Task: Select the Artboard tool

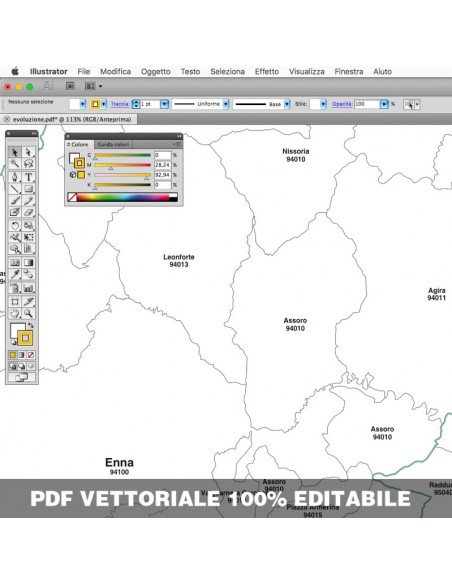Action: 15,301
